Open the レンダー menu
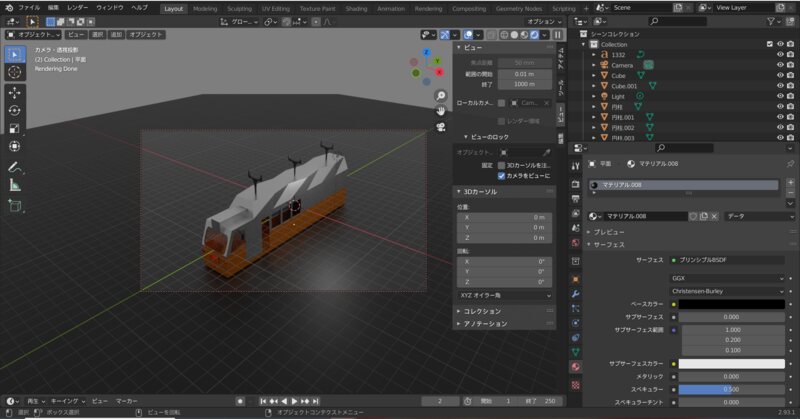 pos(78,7)
